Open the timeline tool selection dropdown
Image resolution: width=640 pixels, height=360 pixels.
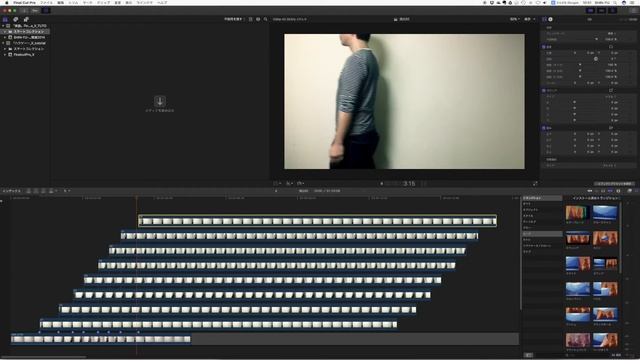[x=67, y=191]
